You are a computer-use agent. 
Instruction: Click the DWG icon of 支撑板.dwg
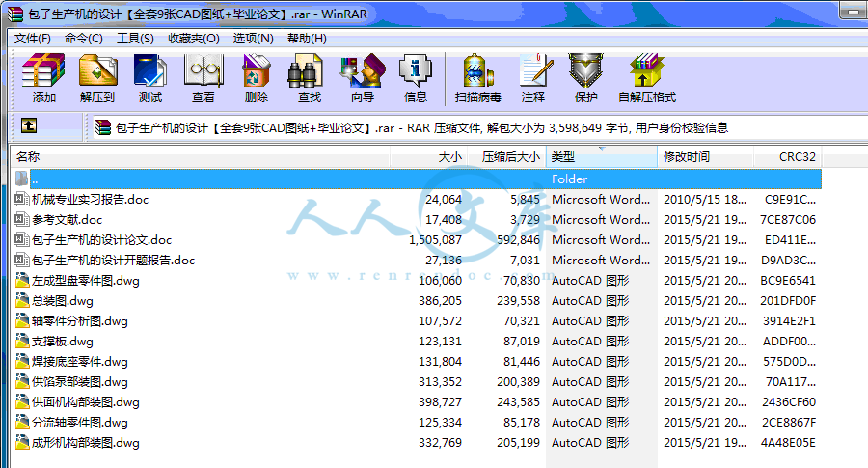[22, 341]
